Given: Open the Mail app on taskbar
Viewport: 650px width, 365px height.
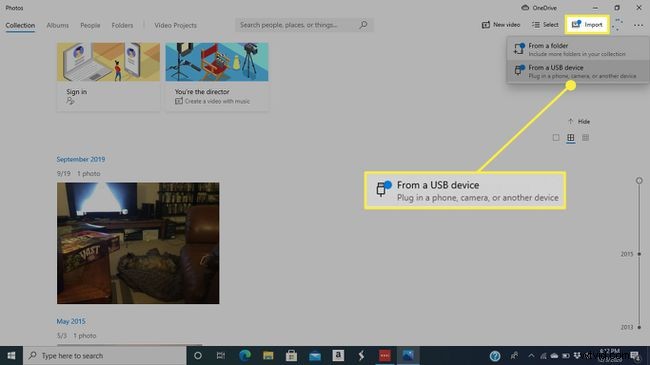Looking at the screenshot, I should coord(315,355).
